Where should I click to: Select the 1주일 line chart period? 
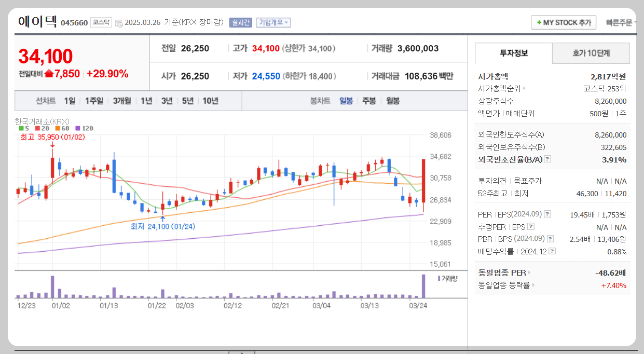(x=94, y=101)
